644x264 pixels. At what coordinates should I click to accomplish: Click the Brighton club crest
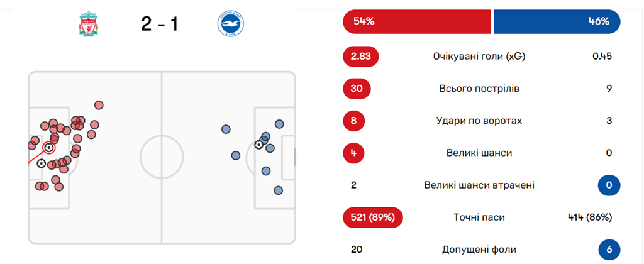click(x=231, y=25)
